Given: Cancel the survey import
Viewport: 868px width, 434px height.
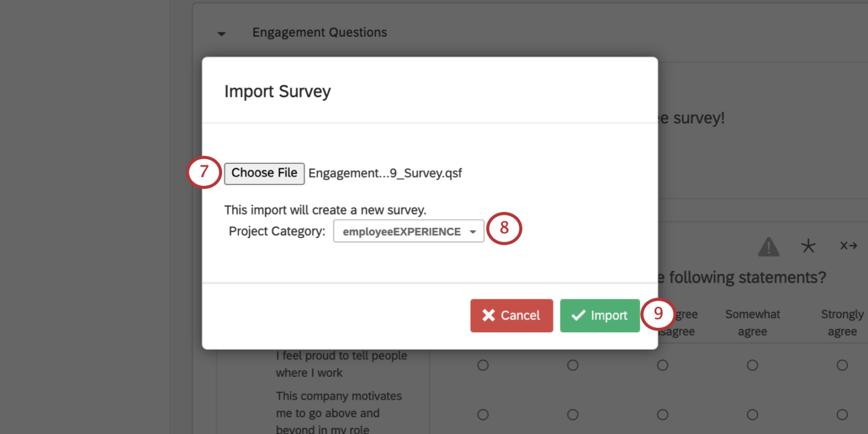Looking at the screenshot, I should 511,316.
